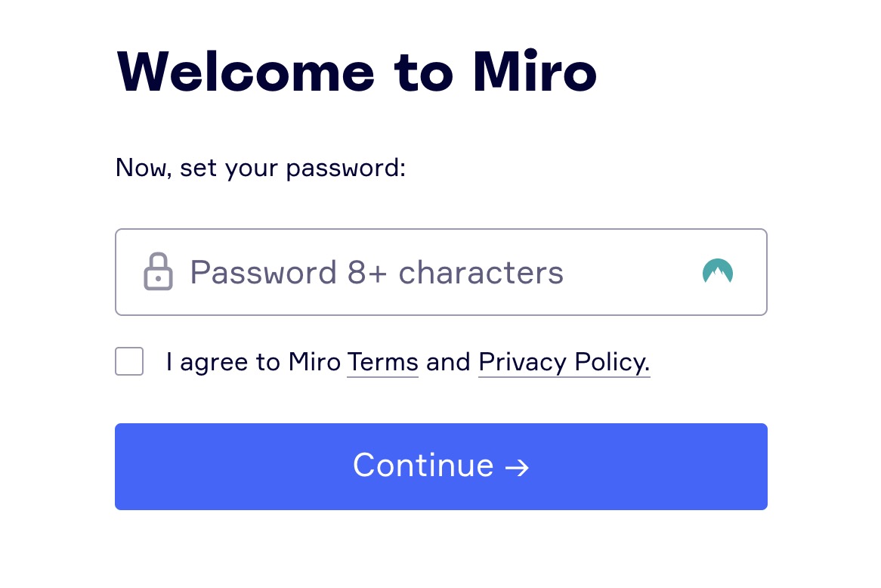Click the word 'and' between the links
Image resolution: width=881 pixels, height=588 pixels.
point(448,362)
